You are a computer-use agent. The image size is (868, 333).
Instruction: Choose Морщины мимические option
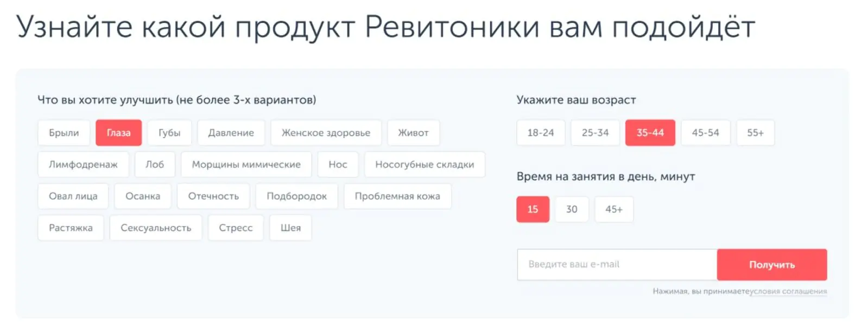click(x=246, y=164)
